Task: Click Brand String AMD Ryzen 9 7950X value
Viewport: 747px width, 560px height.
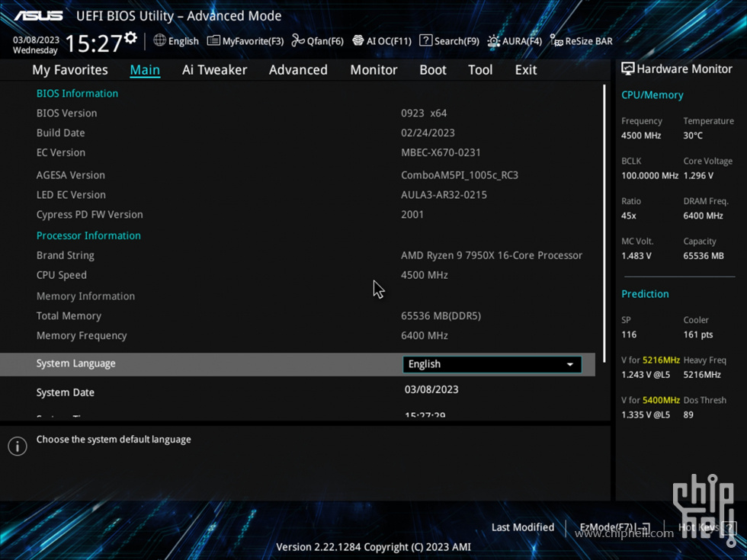Action: pyautogui.click(x=491, y=255)
